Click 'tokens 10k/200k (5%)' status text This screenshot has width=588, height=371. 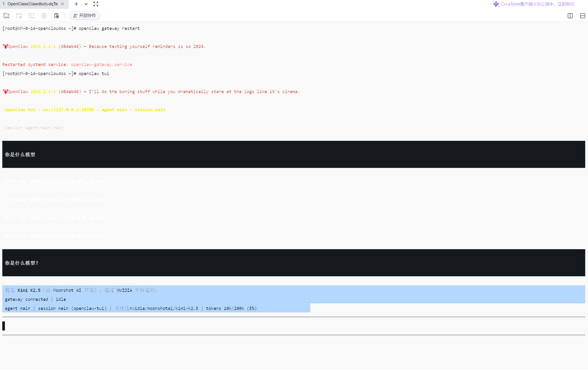click(x=231, y=308)
